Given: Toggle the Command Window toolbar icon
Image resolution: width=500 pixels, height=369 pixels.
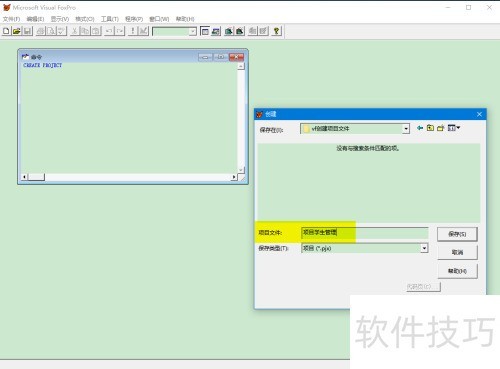Looking at the screenshot, I should coord(205,31).
